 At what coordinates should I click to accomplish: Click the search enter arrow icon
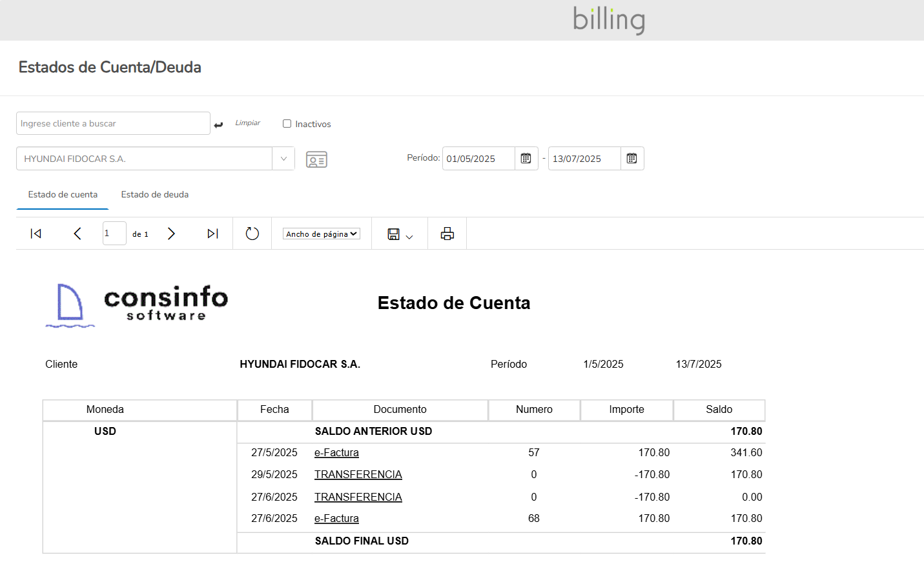(x=218, y=125)
